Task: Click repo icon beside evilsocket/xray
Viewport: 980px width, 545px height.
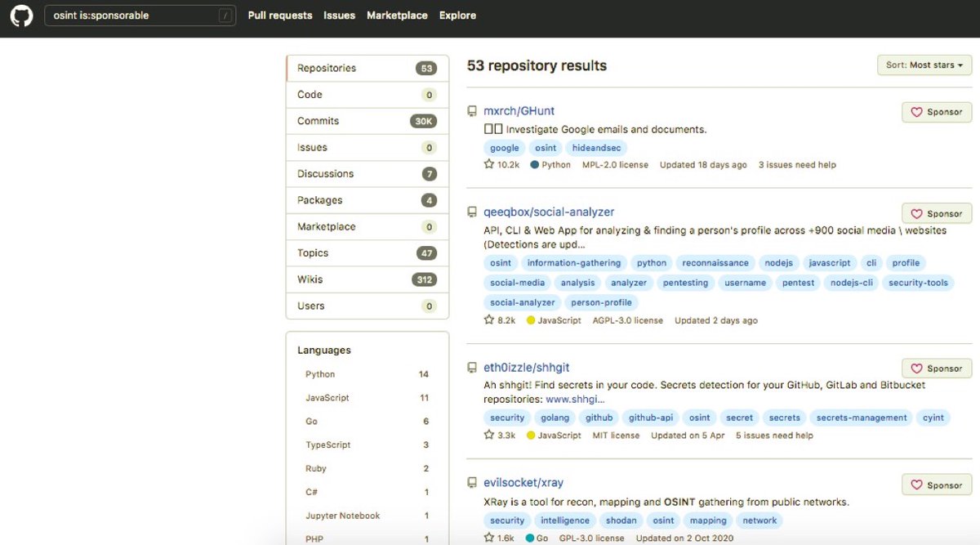Action: click(x=472, y=483)
